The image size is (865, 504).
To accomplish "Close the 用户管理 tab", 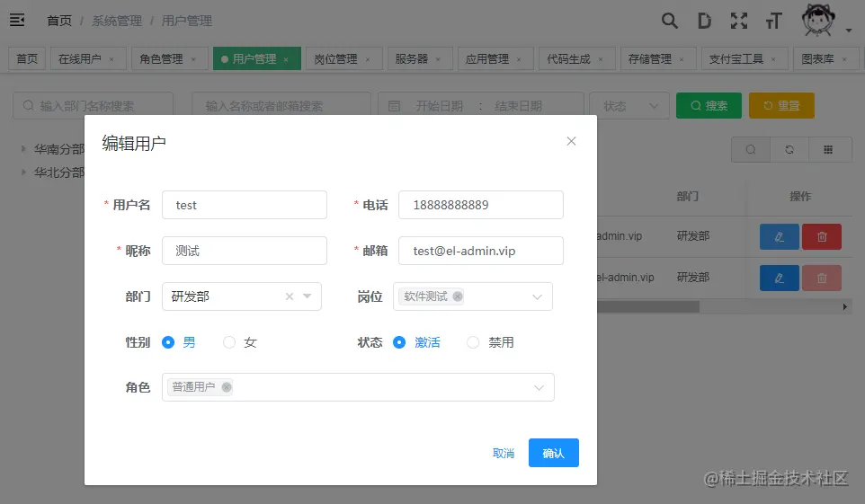I will pyautogui.click(x=286, y=59).
